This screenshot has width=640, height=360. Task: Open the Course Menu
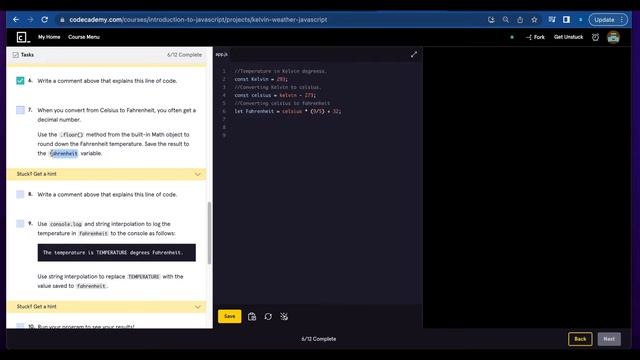tap(84, 37)
